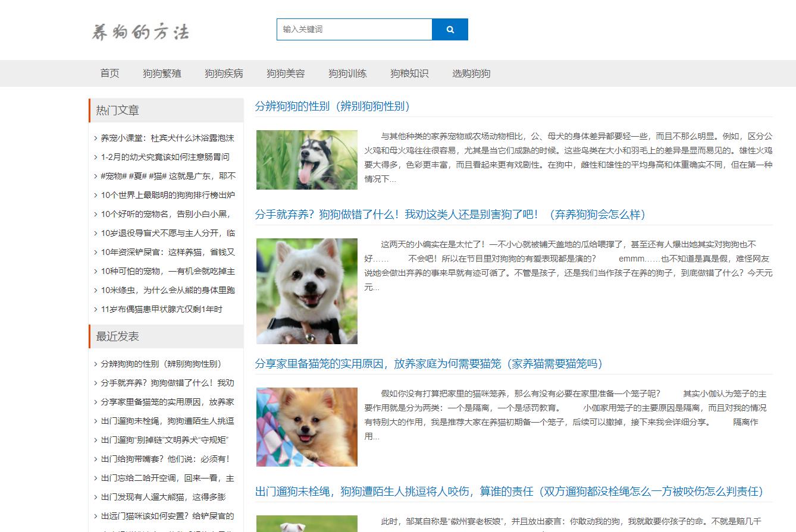Open the 首页 menu item
Image resolution: width=796 pixels, height=532 pixels.
point(109,74)
